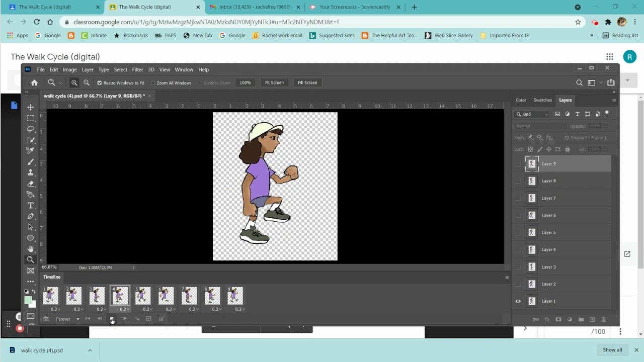Select the Eraser tool
The image size is (644, 362).
(x=31, y=184)
